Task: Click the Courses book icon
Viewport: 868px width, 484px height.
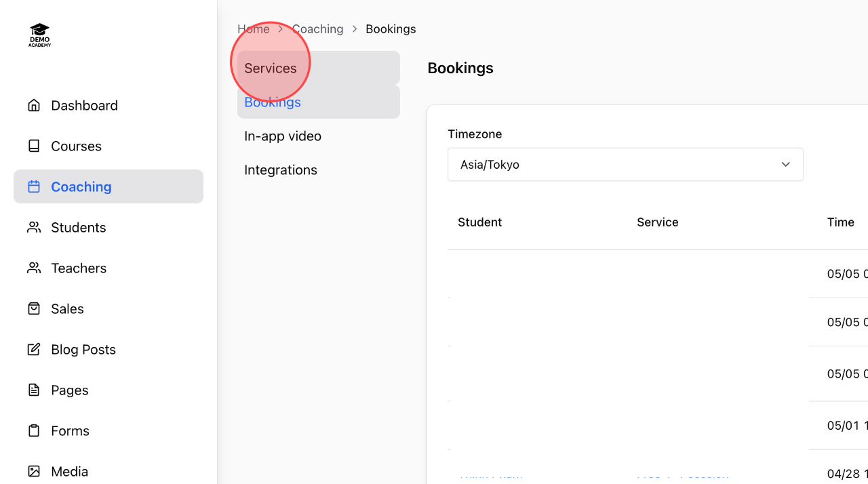Action: [x=34, y=146]
